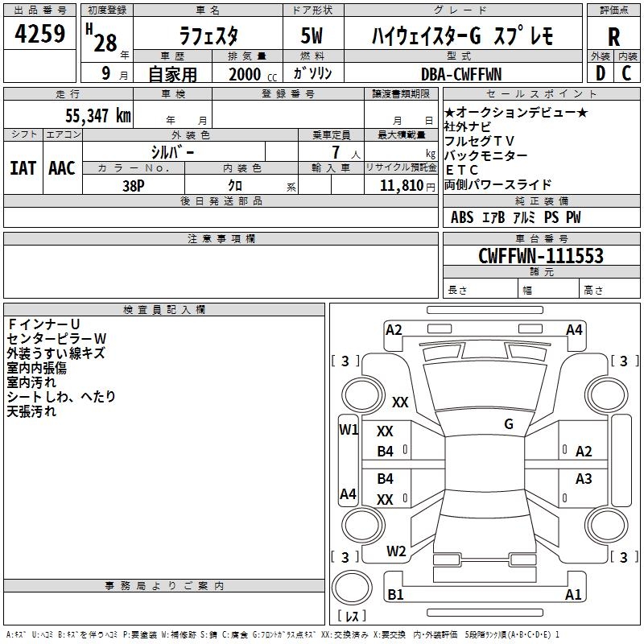Select the A3 mark on car diagram
Viewport: 644px width, 644px height.
point(584,479)
